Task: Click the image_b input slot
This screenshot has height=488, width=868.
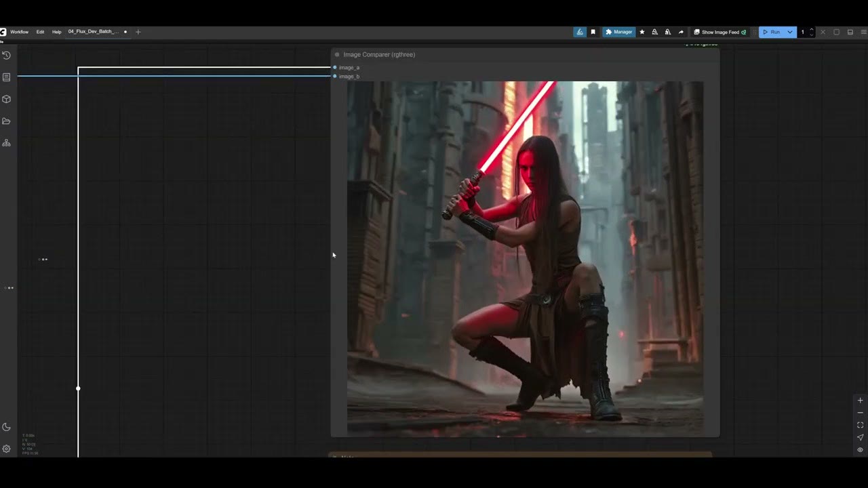Action: pyautogui.click(x=335, y=76)
